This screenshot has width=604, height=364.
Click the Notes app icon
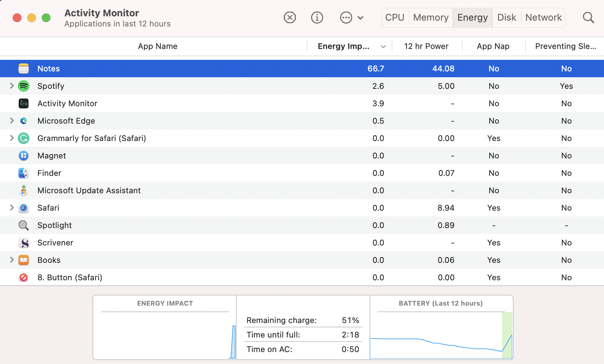click(24, 69)
